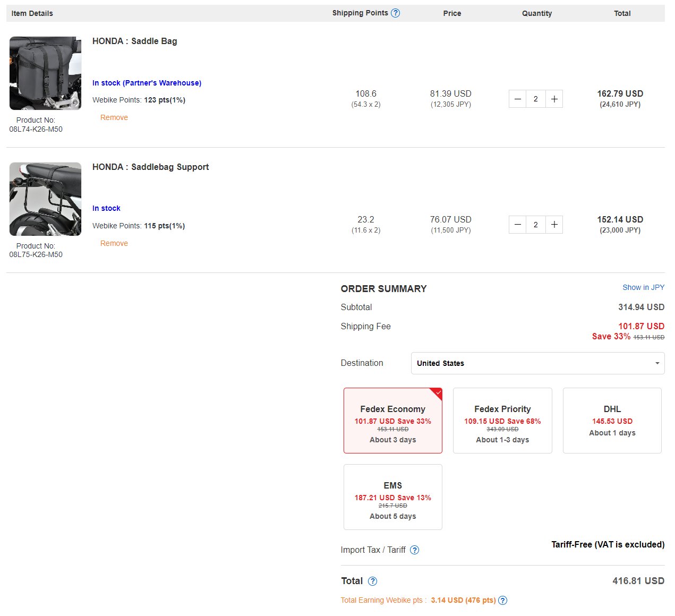Click the Saddle Bag product thumbnail
This screenshot has height=616, width=675.
pyautogui.click(x=46, y=73)
